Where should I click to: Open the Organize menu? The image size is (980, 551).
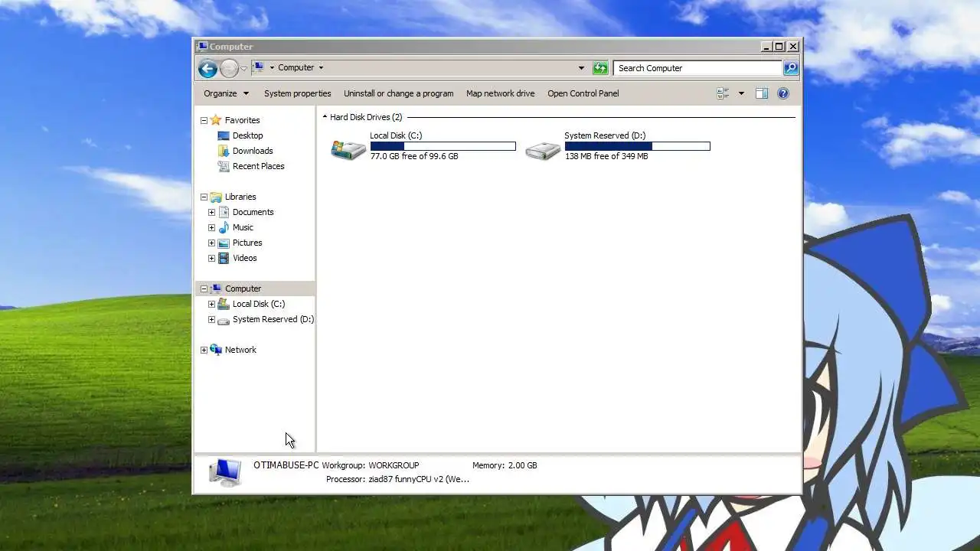pyautogui.click(x=226, y=93)
